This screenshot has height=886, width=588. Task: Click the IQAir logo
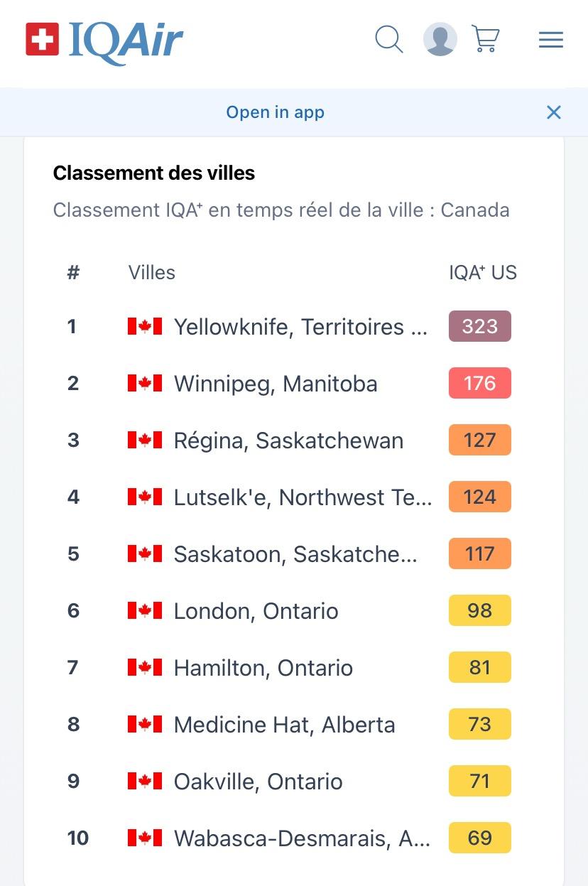click(104, 41)
